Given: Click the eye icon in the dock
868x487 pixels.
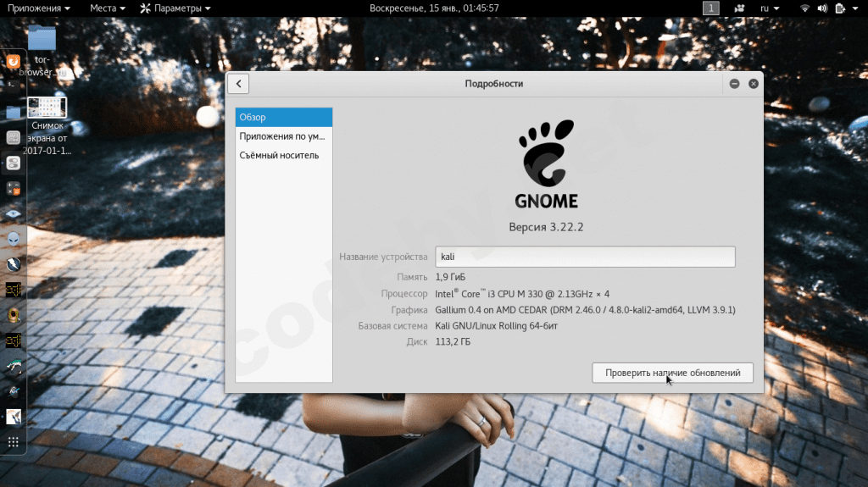Looking at the screenshot, I should (14, 213).
